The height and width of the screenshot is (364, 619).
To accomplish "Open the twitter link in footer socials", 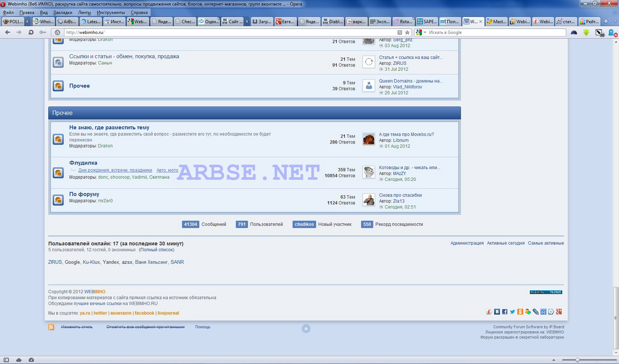I will (100, 313).
